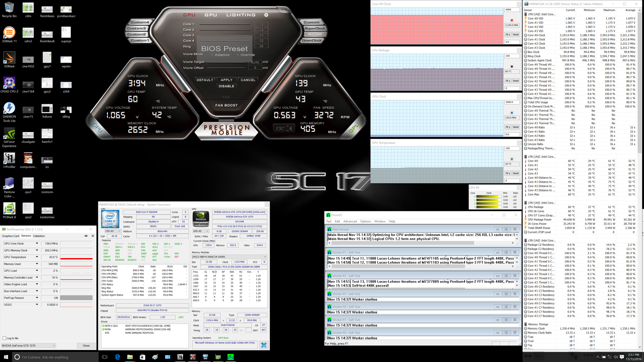644x362 pixels.
Task: Open Precision LIGHTING tab
Action: pyautogui.click(x=241, y=15)
